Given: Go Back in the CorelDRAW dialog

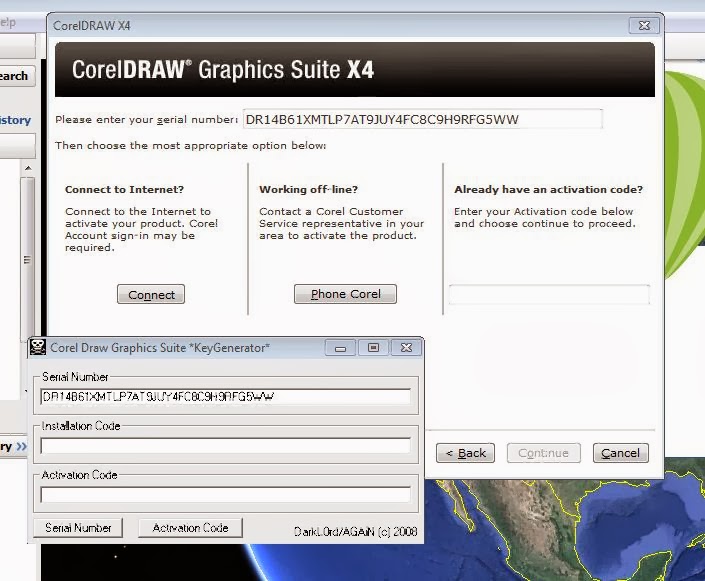Looking at the screenshot, I should 465,453.
